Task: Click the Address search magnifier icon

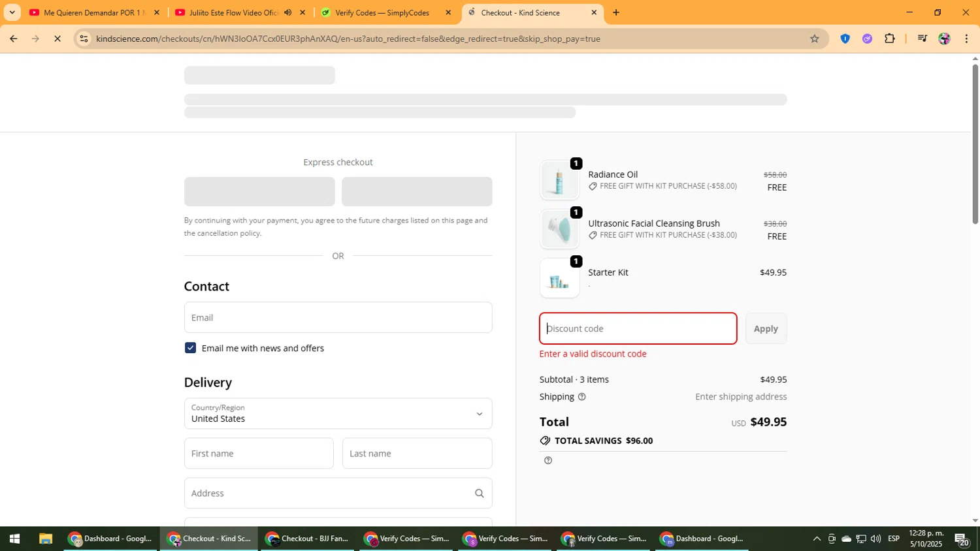Action: tap(479, 494)
